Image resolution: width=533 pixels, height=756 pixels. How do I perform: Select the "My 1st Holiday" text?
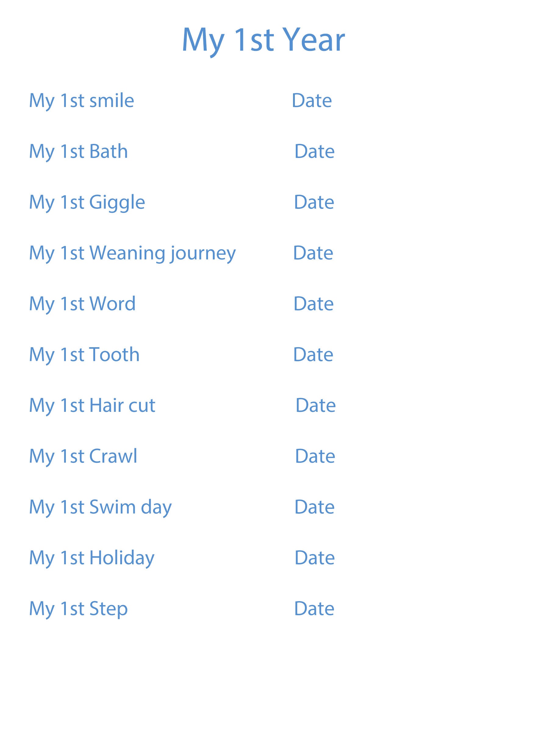[91, 558]
